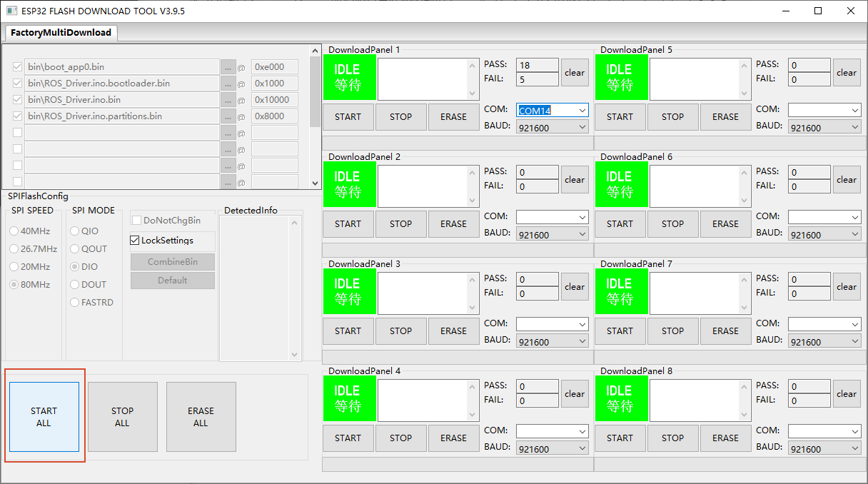Click ERASE in DownloadPanel 1
The image size is (868, 484).
(x=453, y=117)
